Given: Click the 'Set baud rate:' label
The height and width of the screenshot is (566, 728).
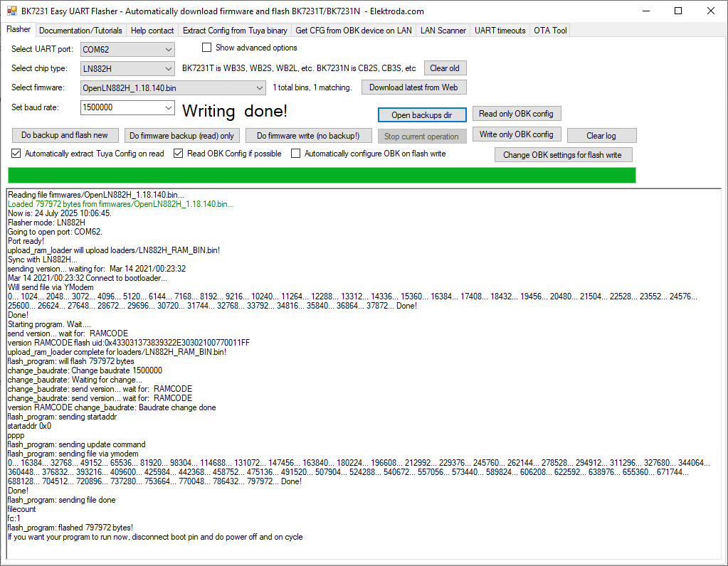Looking at the screenshot, I should [x=36, y=107].
